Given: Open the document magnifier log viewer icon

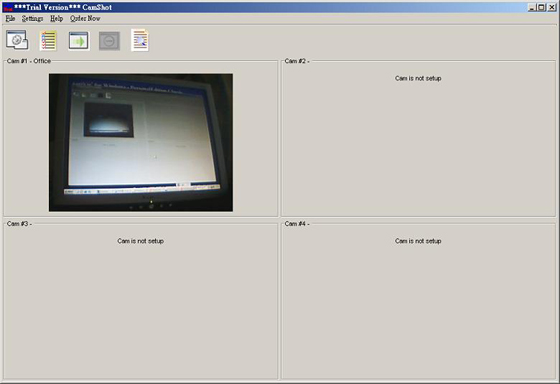Looking at the screenshot, I should (140, 40).
